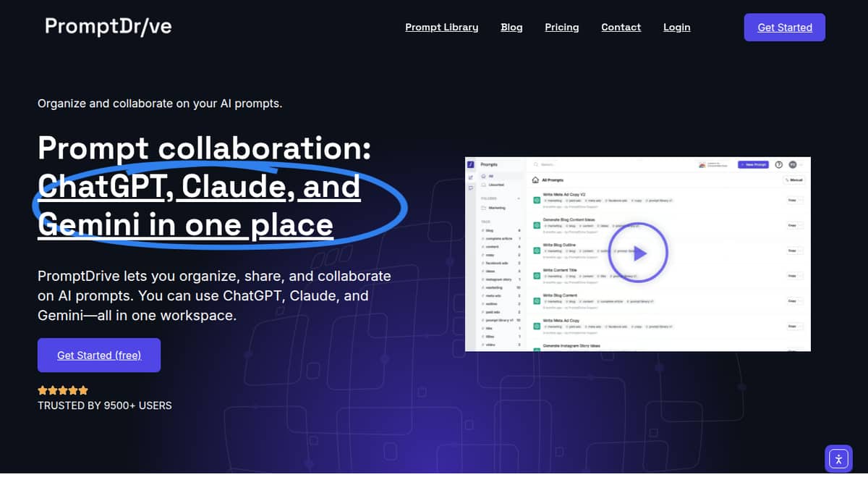Click the 'TRUSTED BY 9500+ USERS' text
This screenshot has width=868, height=488.
point(105,405)
